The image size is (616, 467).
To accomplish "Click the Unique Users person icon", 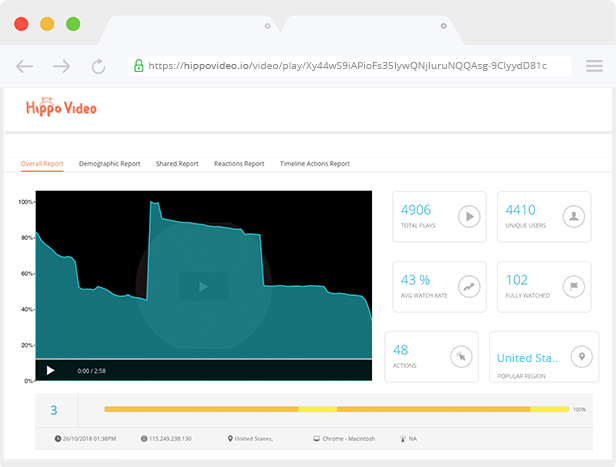I will tap(574, 216).
